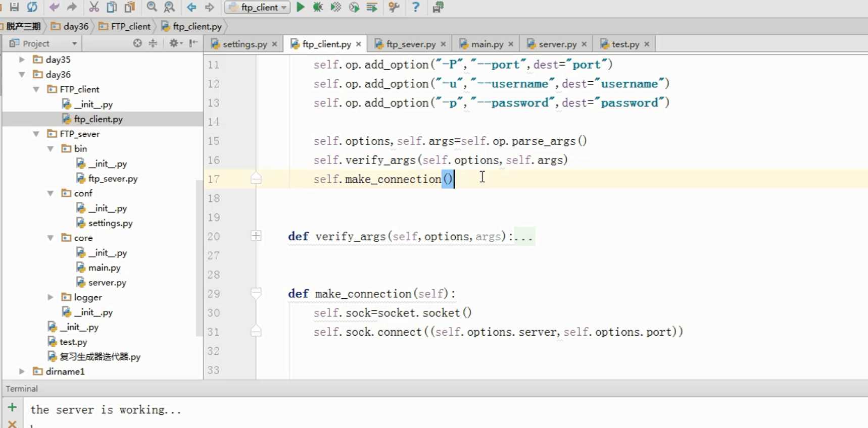Viewport: 868px width, 428px height.
Task: Collapse all in Project panel
Action: (x=153, y=43)
